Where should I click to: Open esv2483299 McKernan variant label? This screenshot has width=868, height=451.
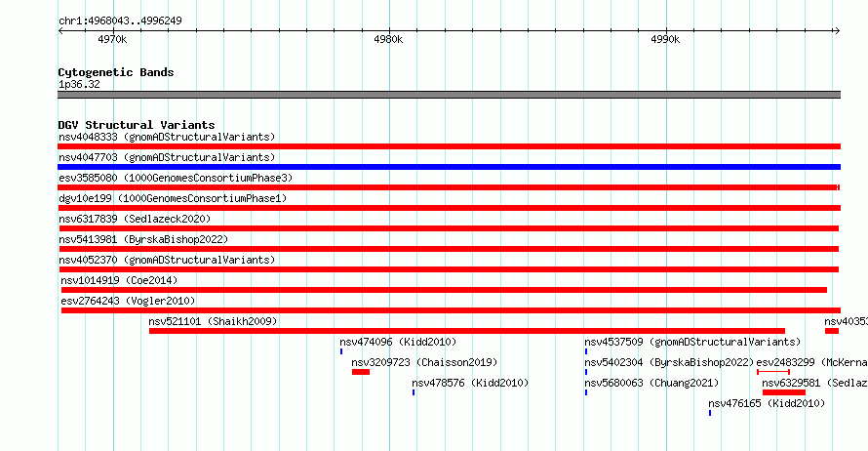click(812, 362)
